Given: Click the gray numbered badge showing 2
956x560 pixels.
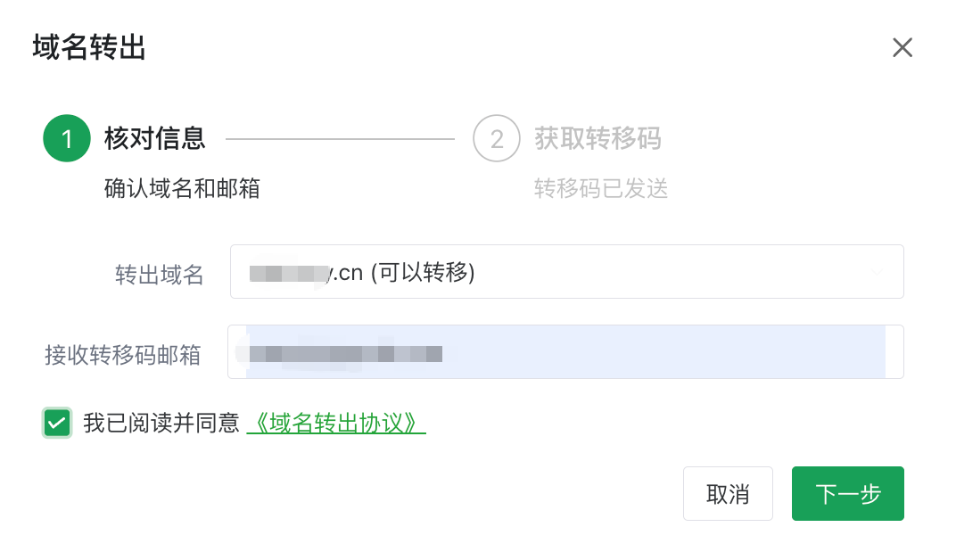Looking at the screenshot, I should point(496,138).
